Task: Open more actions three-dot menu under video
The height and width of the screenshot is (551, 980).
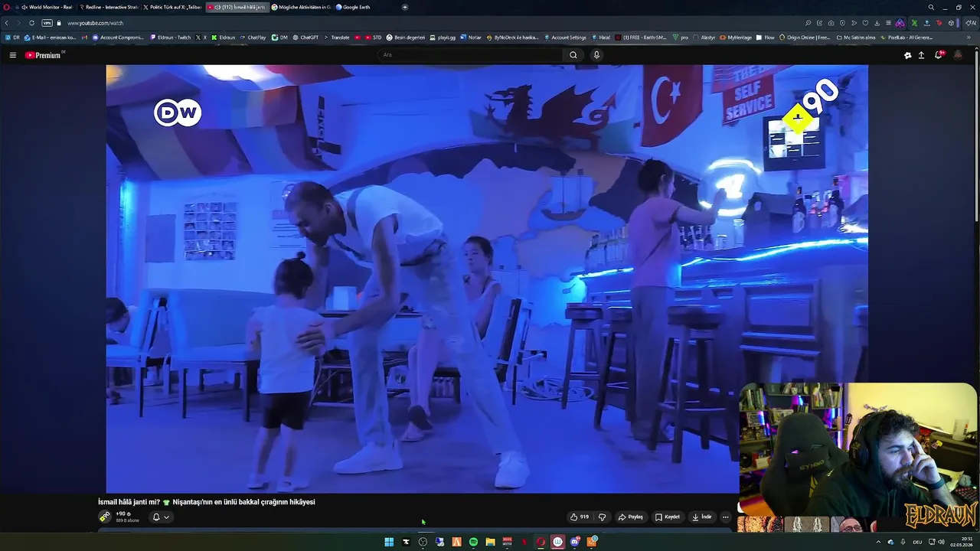Action: 726,517
